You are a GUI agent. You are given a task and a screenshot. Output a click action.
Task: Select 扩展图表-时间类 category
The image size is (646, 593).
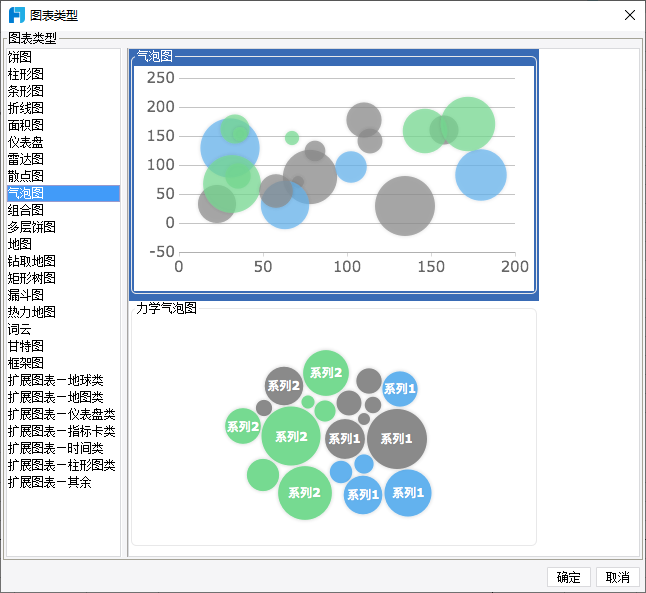click(x=63, y=448)
